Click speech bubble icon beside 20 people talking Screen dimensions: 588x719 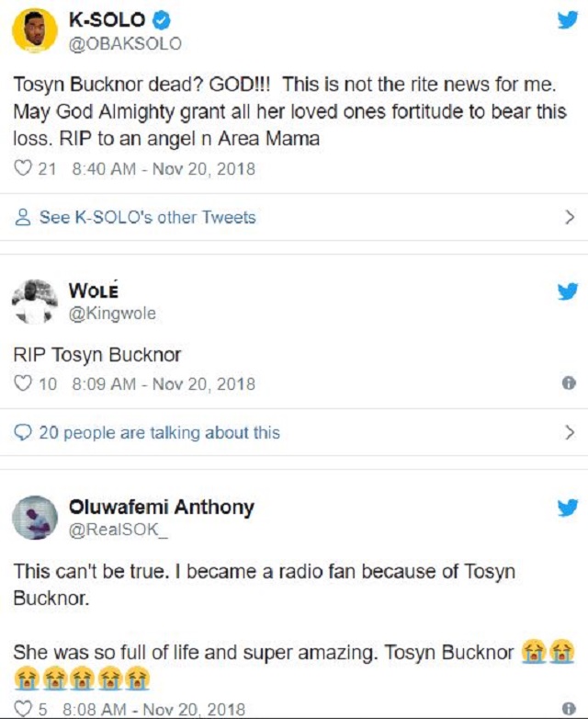(24, 432)
